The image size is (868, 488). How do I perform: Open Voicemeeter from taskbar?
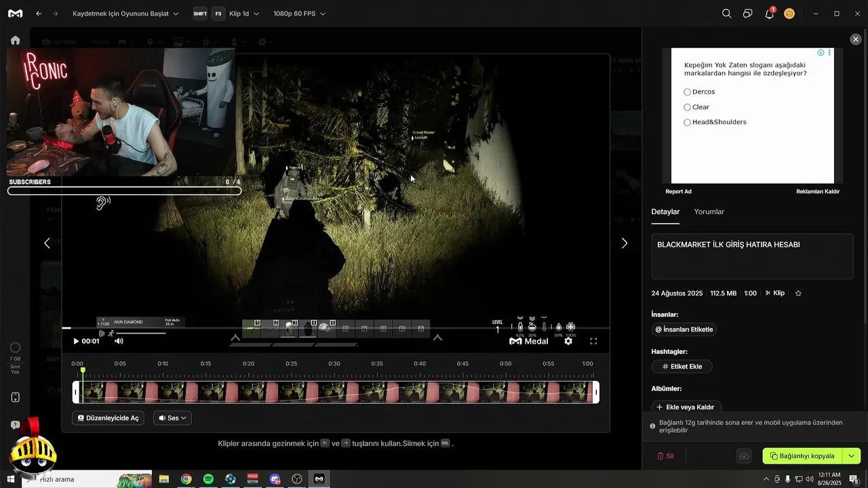[252, 479]
